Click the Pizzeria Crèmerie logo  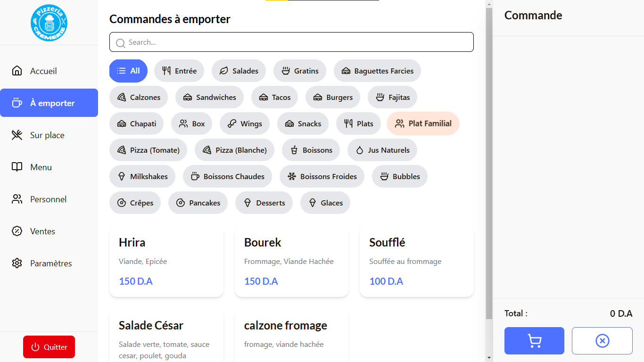49,23
